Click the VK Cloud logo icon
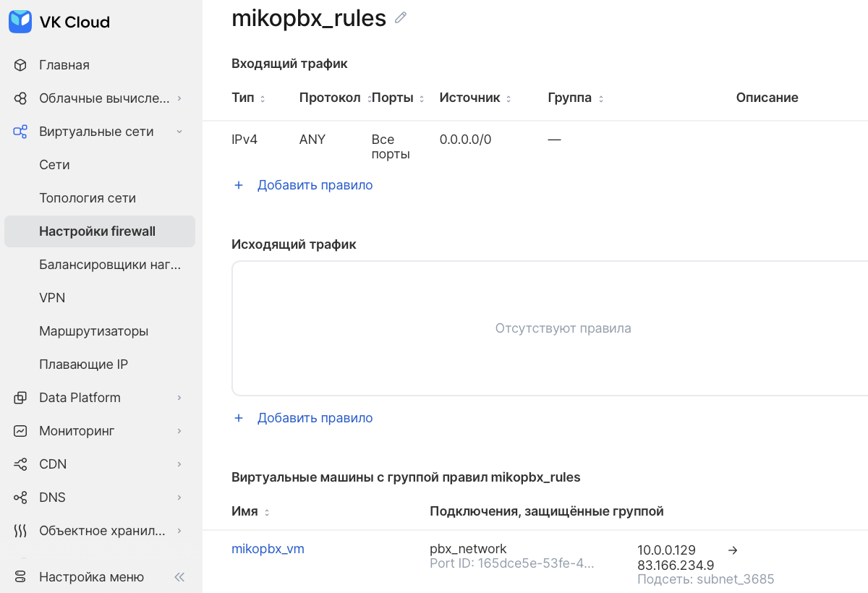This screenshot has width=868, height=593. click(20, 22)
